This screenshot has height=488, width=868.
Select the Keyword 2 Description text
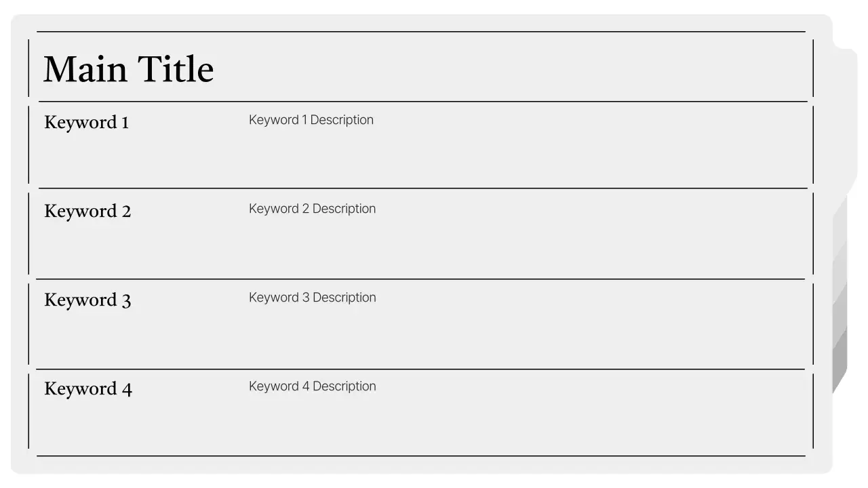pos(312,209)
